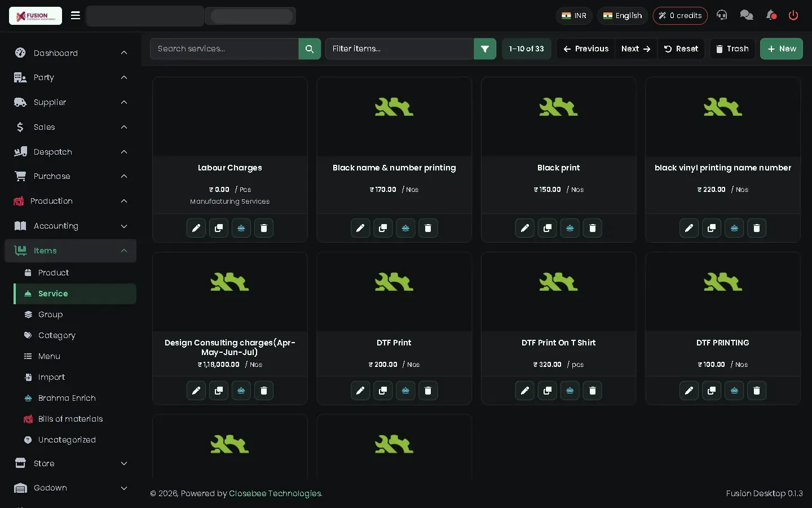The width and height of the screenshot is (812, 508).
Task: Open the support headset icon
Action: [x=722, y=16]
